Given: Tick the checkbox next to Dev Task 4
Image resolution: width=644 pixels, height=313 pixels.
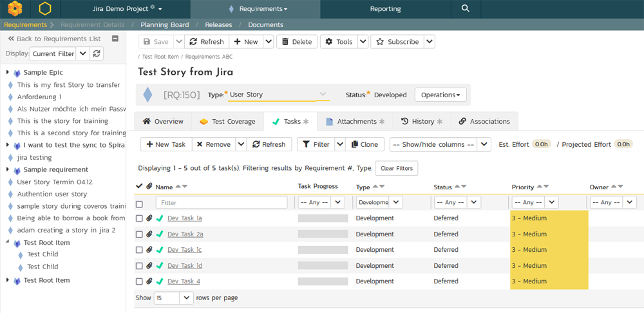Looking at the screenshot, I should point(139,281).
